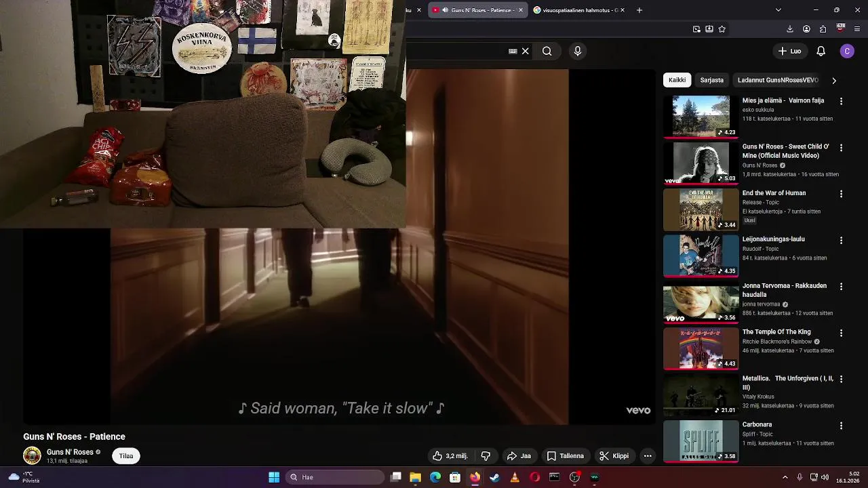Open options menu for Rakkauden haudalla
Viewport: 868px width, 488px height.
click(x=841, y=287)
